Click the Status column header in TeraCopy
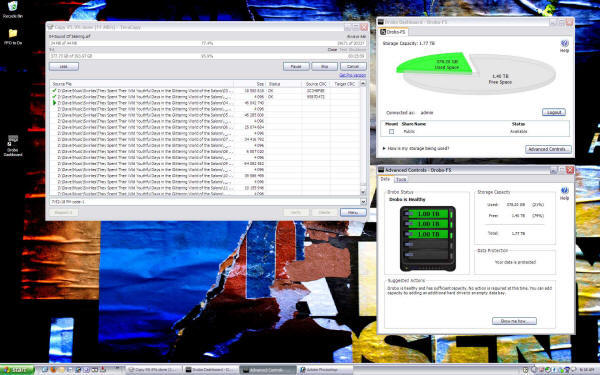Viewport: 600px width, 375px height. point(283,84)
